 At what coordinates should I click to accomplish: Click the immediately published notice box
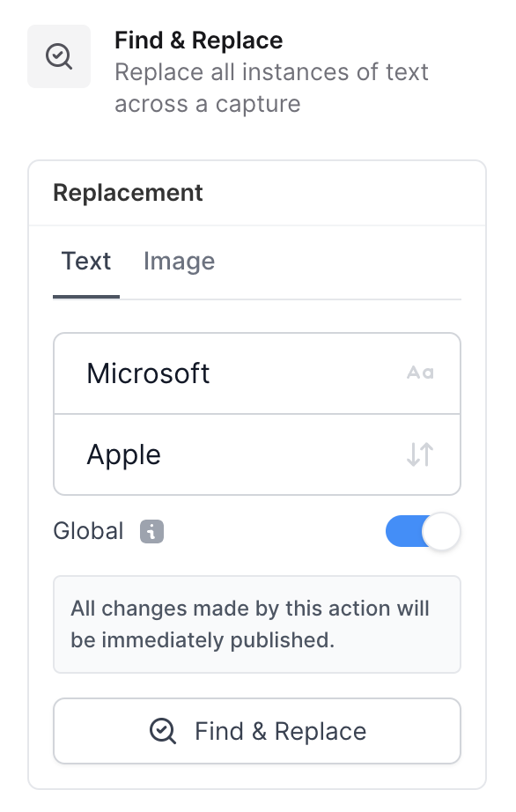[x=257, y=624]
